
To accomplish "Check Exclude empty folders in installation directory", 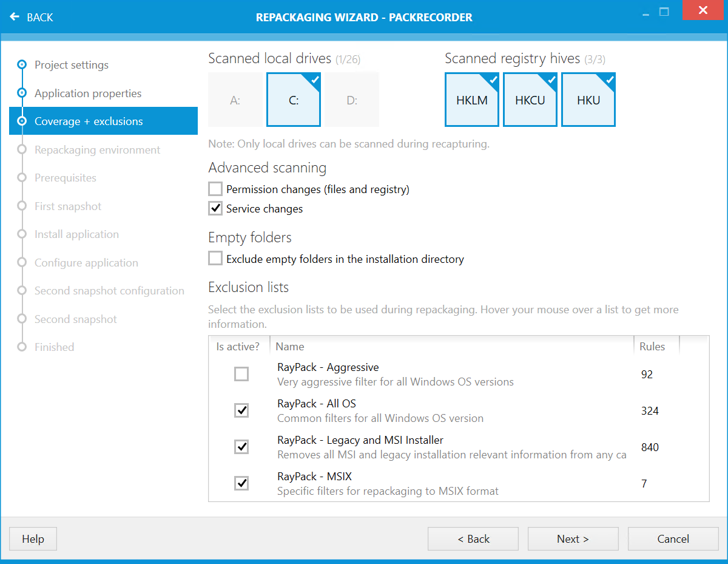I will (x=215, y=258).
